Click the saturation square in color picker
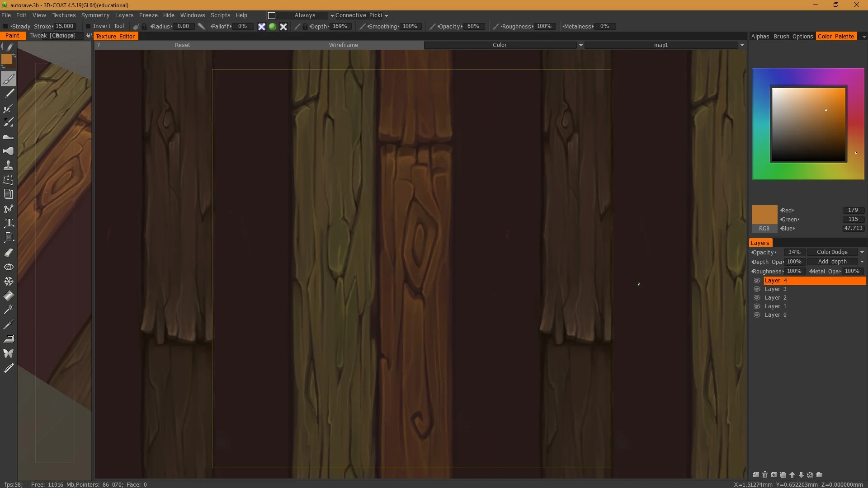This screenshot has width=868, height=488. pos(808,124)
